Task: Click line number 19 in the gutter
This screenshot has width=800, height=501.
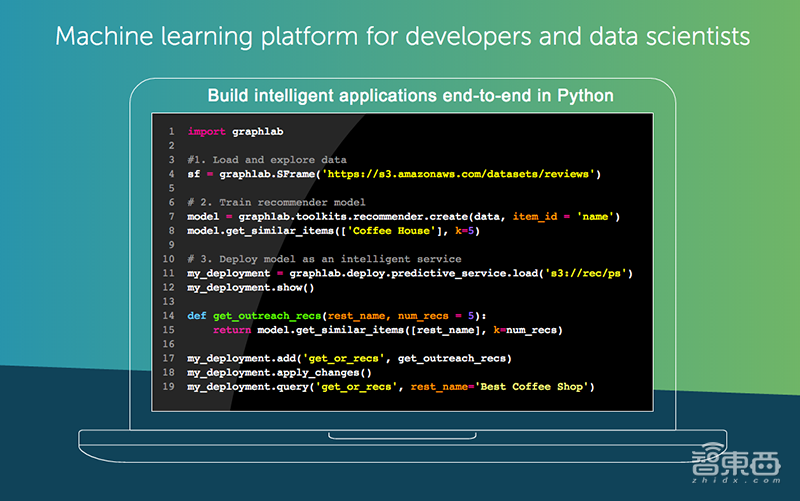Action: click(170, 386)
